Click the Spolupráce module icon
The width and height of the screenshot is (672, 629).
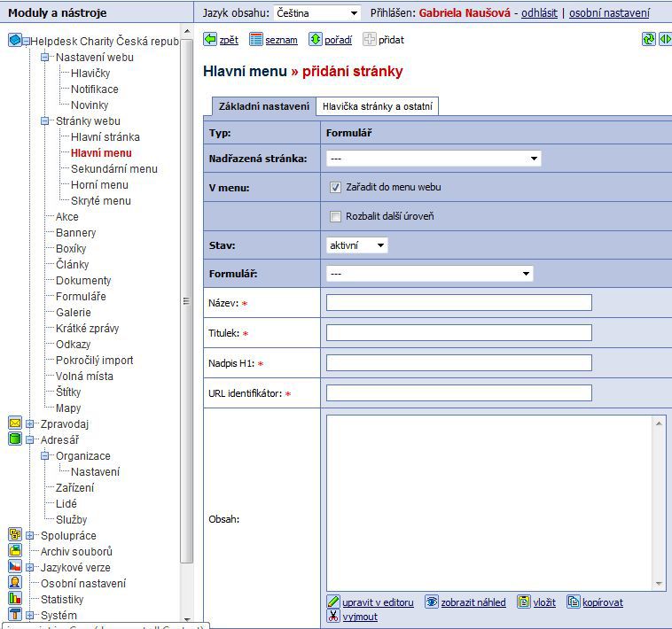[x=15, y=534]
